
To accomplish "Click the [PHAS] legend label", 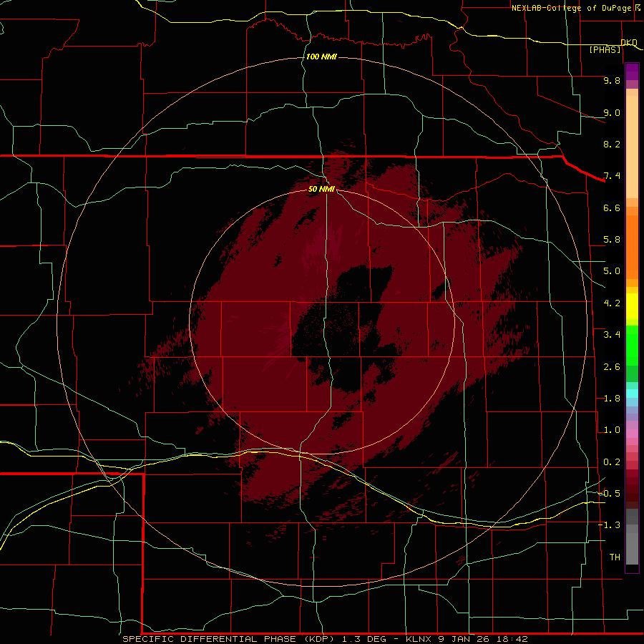I will click(605, 50).
